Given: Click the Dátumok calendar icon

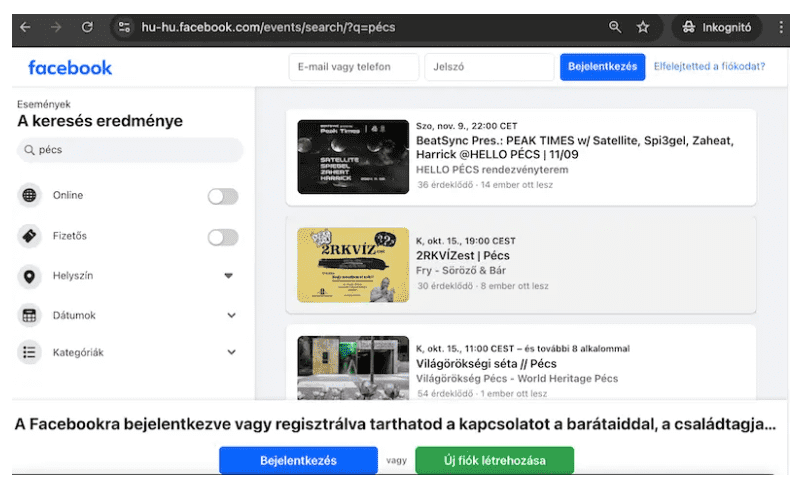Looking at the screenshot, I should tap(29, 315).
